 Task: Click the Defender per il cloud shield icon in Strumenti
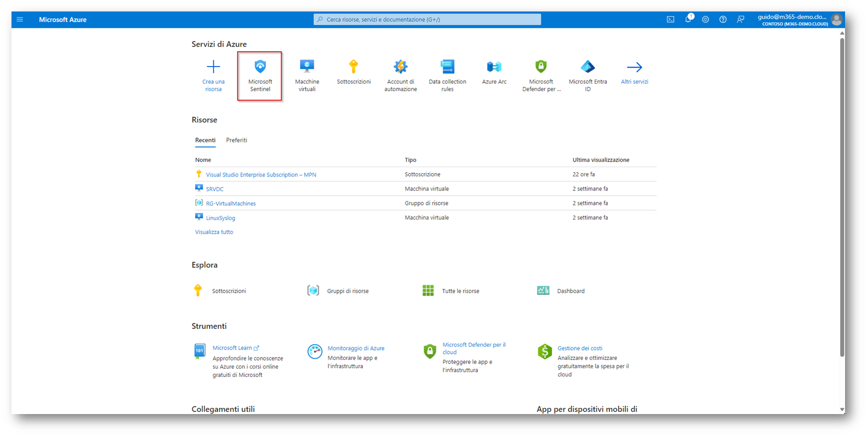(x=430, y=351)
